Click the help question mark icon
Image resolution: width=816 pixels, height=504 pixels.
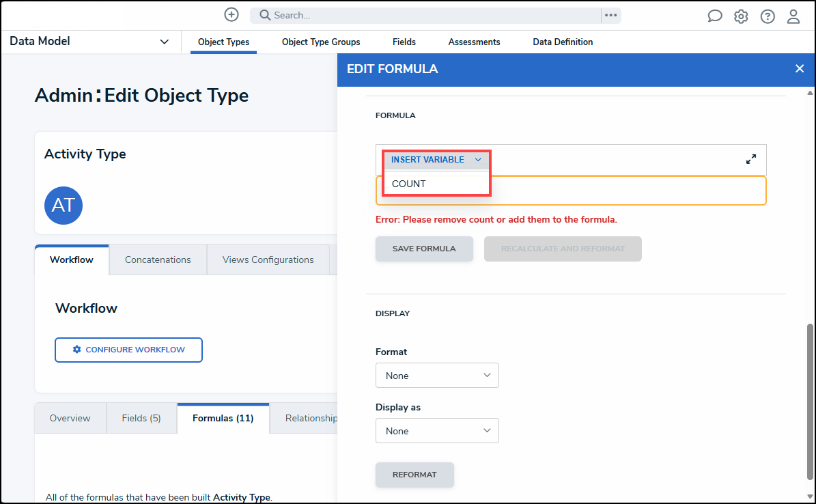pyautogui.click(x=768, y=16)
